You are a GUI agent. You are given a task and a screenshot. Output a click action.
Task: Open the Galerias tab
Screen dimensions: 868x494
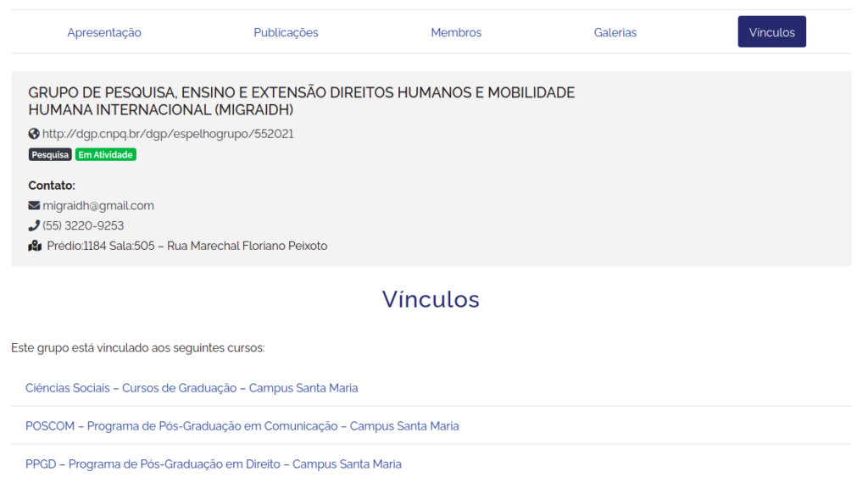[615, 32]
